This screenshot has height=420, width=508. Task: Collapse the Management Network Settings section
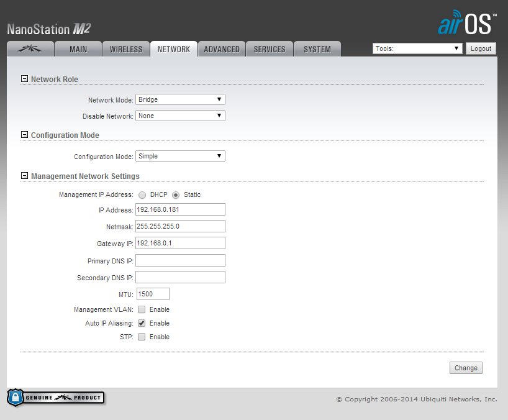24,176
